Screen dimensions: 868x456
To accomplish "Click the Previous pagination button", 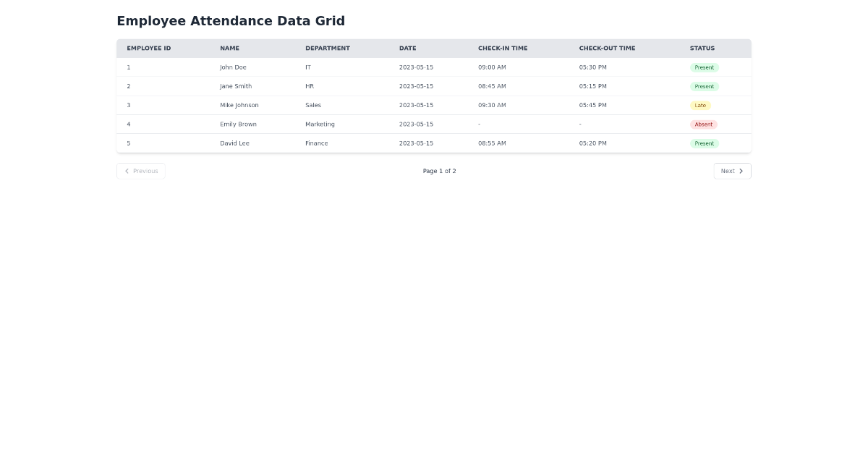I will click(141, 171).
